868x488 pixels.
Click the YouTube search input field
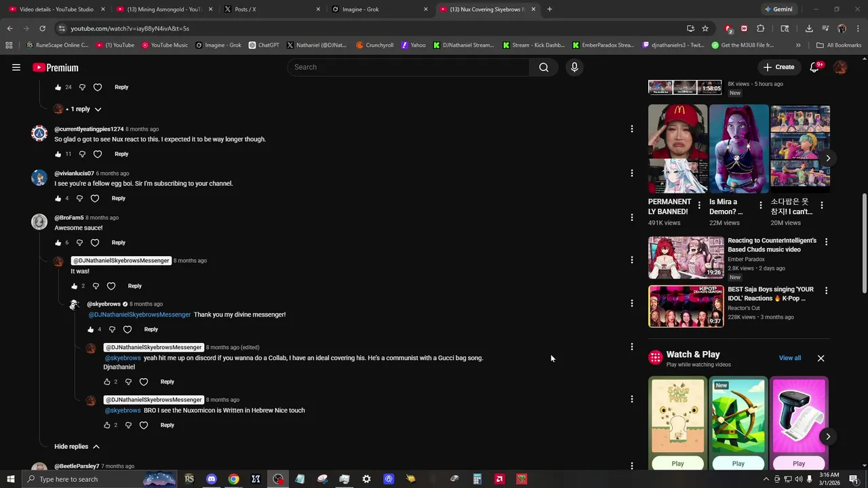408,67
